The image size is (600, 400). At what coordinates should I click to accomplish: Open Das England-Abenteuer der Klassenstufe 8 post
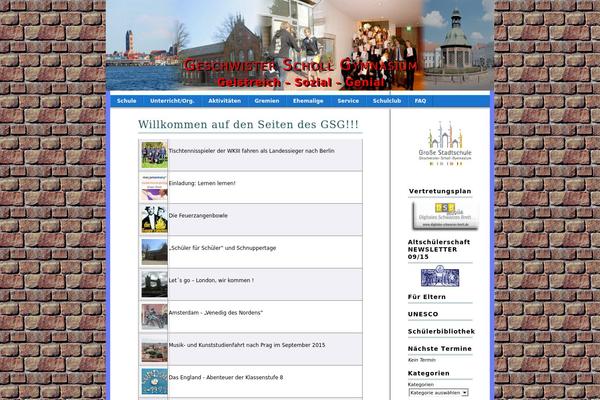click(x=226, y=377)
